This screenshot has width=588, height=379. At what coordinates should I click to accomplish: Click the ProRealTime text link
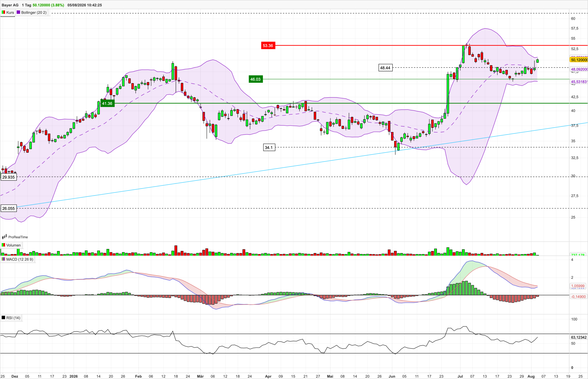[x=18, y=237]
